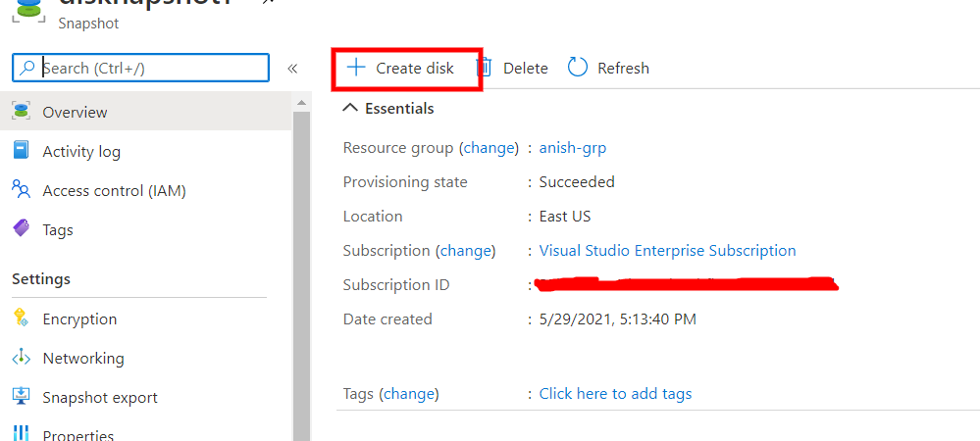Click the Refresh button label
The width and height of the screenshot is (980, 441).
point(623,68)
